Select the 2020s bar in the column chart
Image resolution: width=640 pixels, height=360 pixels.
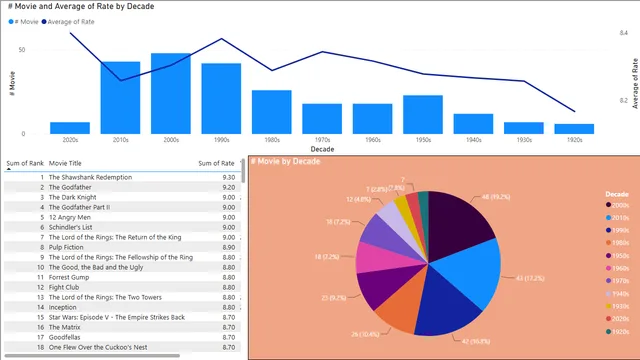click(70, 128)
